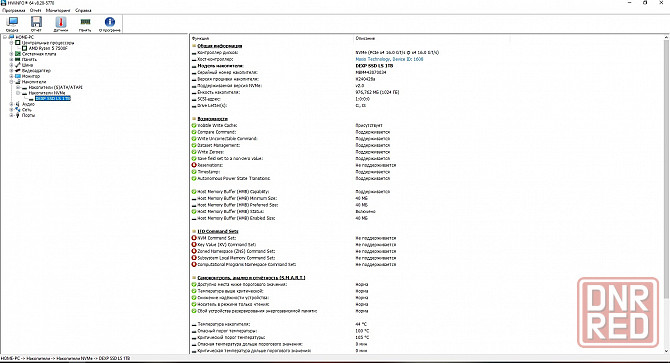Click the red icon beside NVM Command Set
Viewport: 670px width, 363px height.
(194, 238)
